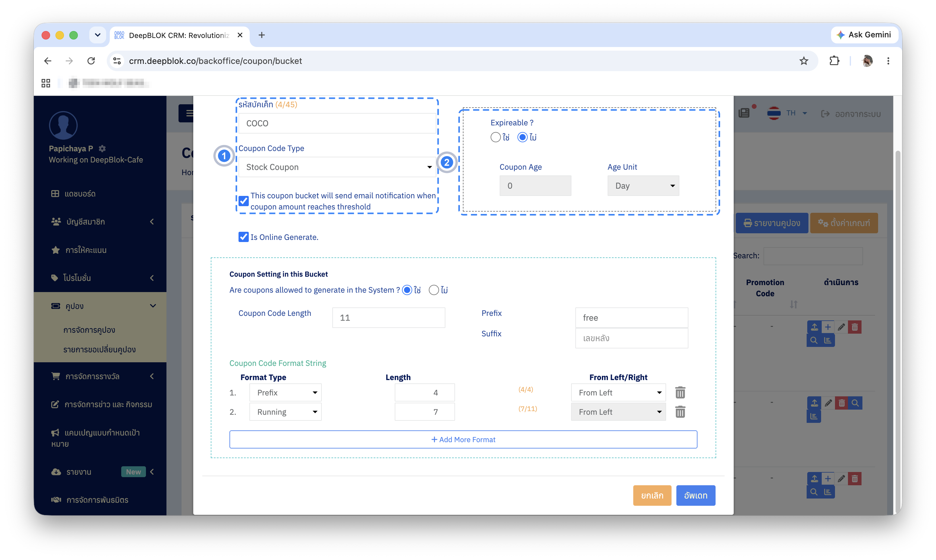Bookmark this page with the star icon

[x=804, y=61]
